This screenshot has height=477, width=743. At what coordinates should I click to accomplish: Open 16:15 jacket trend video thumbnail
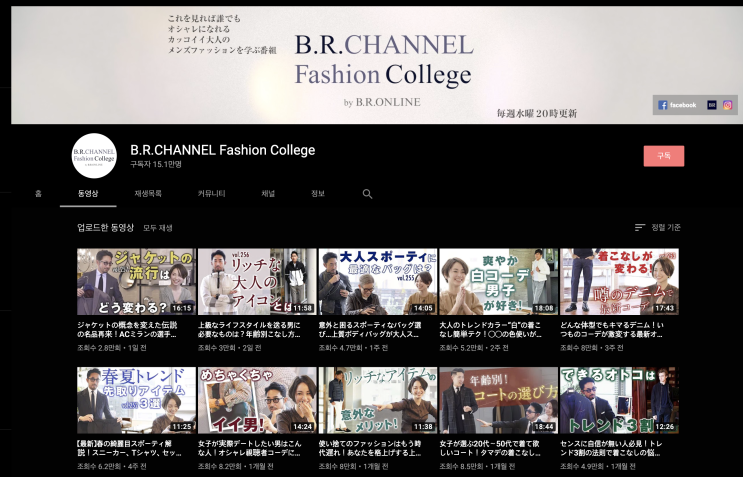136,281
